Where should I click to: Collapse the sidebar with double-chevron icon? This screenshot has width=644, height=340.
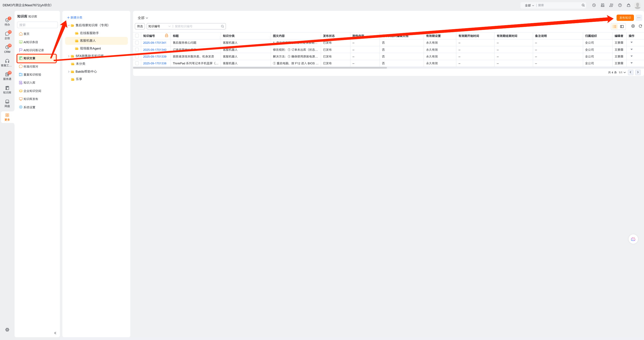pos(55,333)
